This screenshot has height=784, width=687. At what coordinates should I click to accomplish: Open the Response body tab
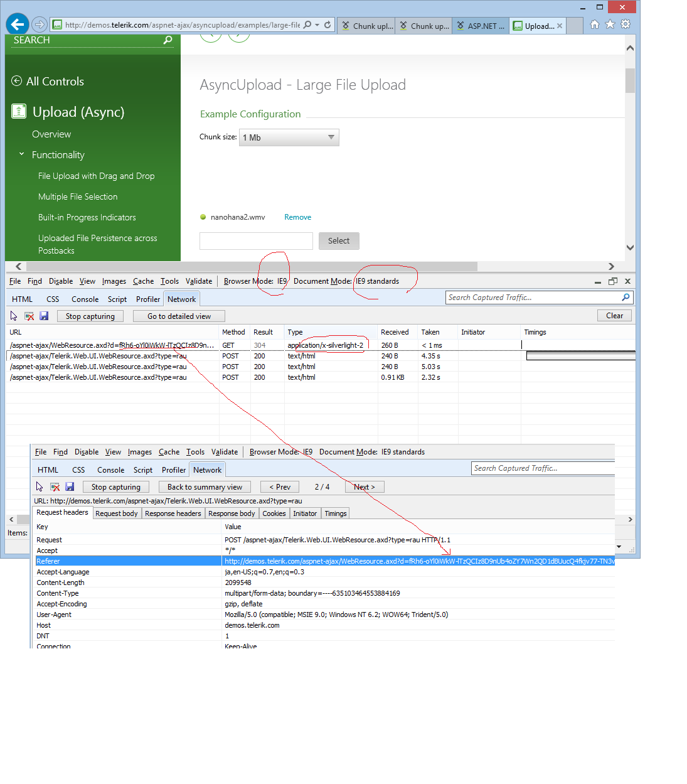232,513
